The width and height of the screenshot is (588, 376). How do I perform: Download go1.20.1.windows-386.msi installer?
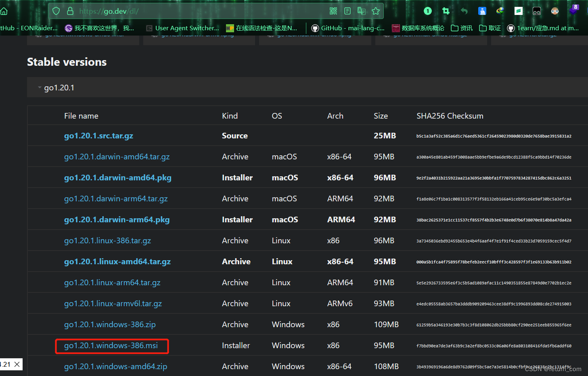tap(111, 345)
